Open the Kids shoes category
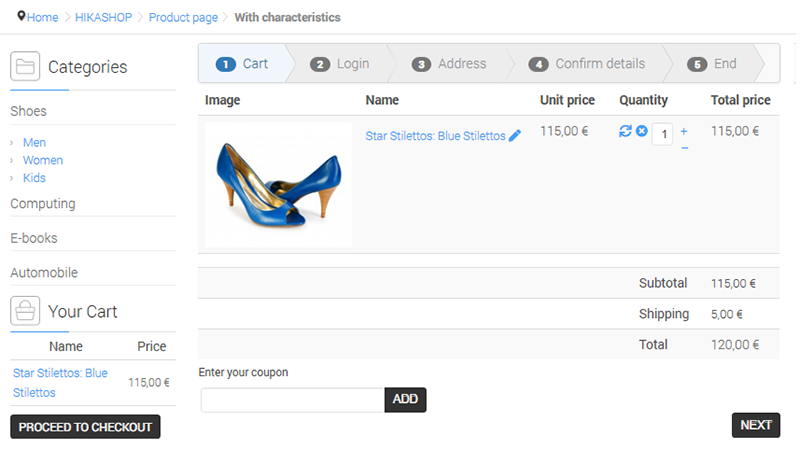 [x=34, y=178]
